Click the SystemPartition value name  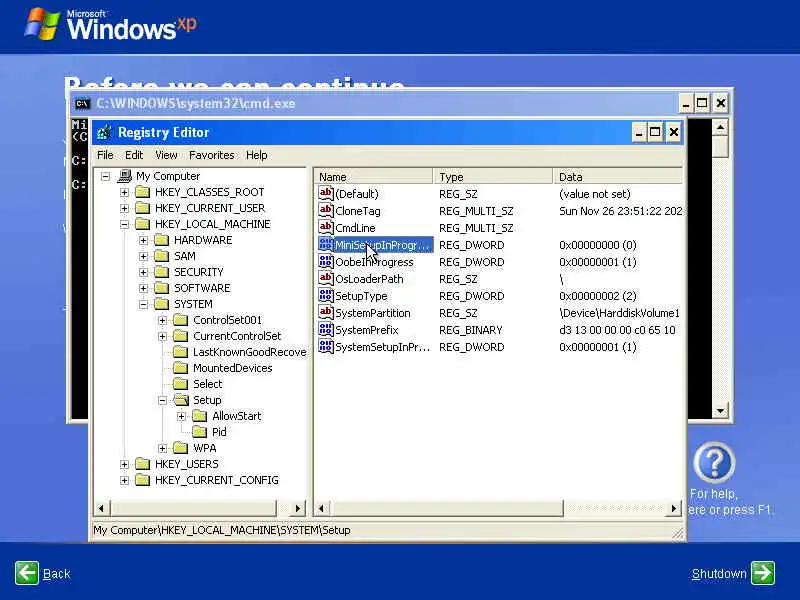click(372, 313)
